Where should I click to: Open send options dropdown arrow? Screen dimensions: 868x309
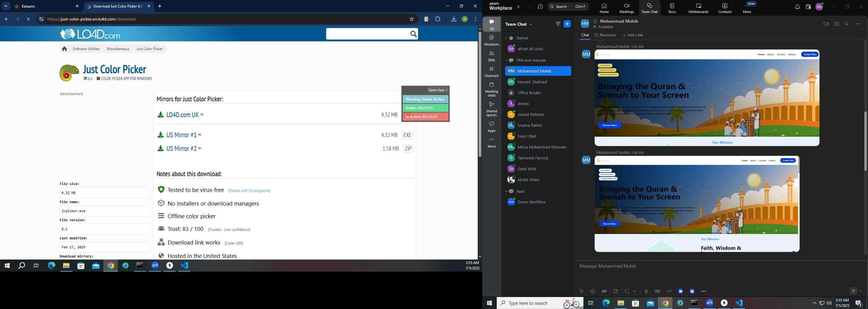pos(861,291)
